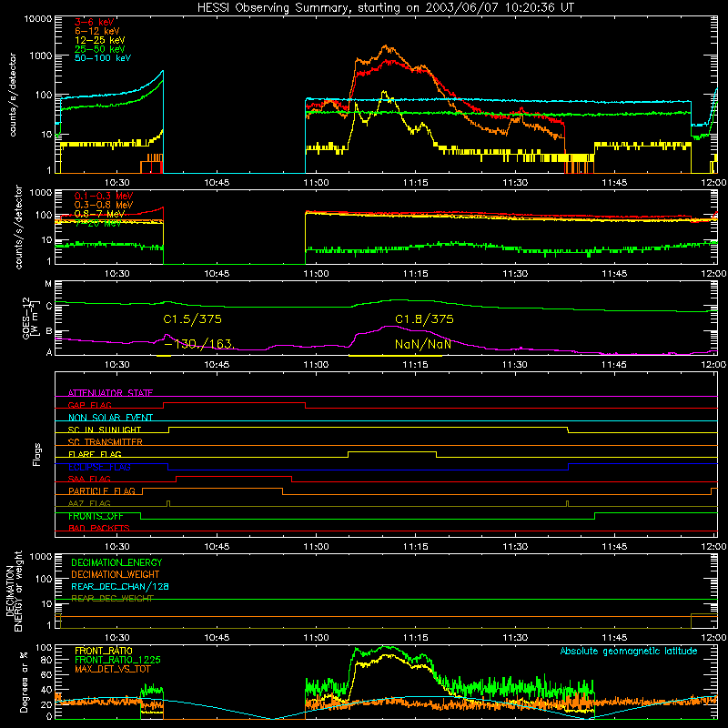Image resolution: width=728 pixels, height=728 pixels.
Task: Select the green FRONT_RATIO_1225 legend label
Action: coord(118,660)
